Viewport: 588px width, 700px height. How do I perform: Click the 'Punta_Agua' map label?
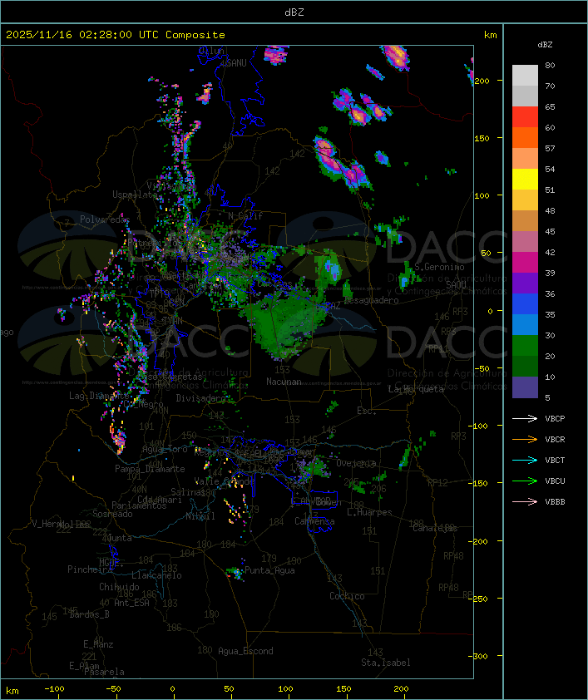[269, 570]
